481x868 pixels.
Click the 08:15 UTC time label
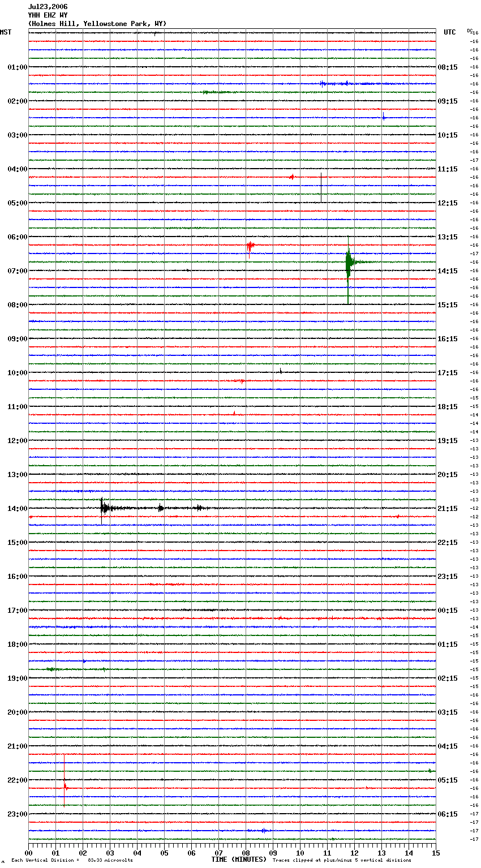point(448,67)
